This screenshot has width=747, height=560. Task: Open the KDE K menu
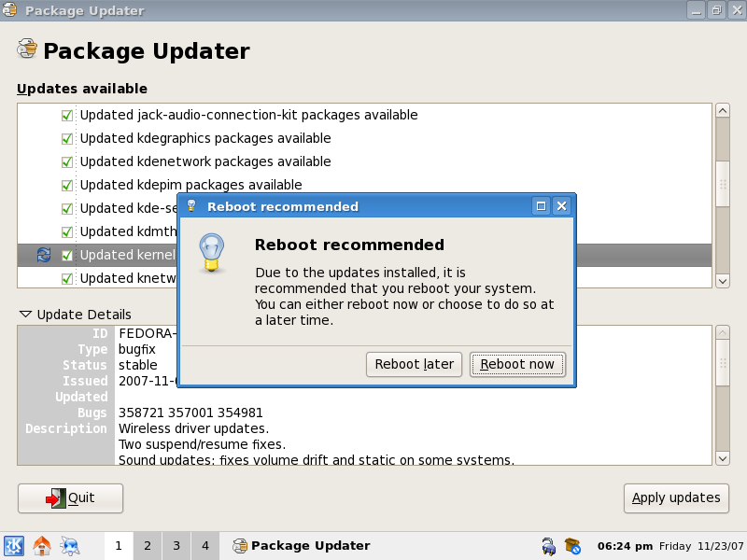pyautogui.click(x=13, y=546)
